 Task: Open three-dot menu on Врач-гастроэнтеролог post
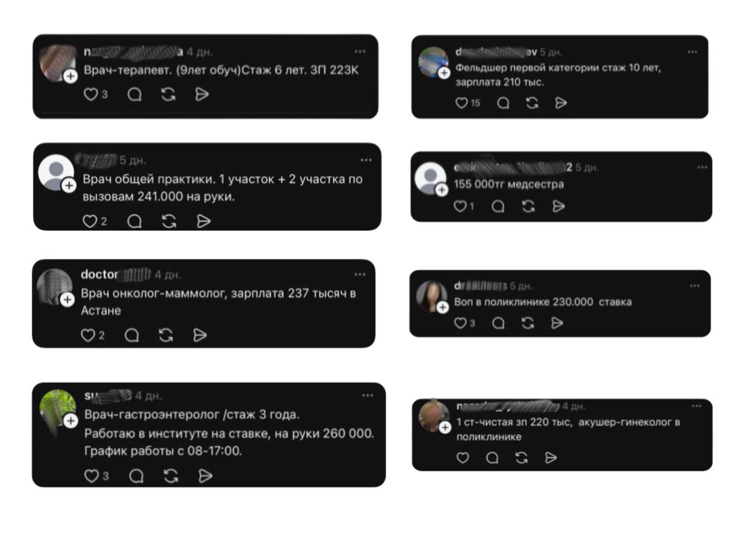[368, 396]
